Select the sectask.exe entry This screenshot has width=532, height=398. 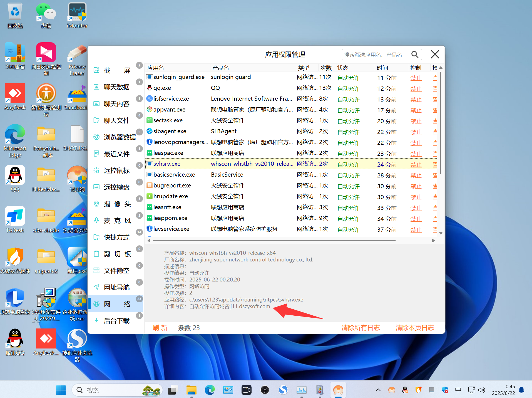point(291,120)
